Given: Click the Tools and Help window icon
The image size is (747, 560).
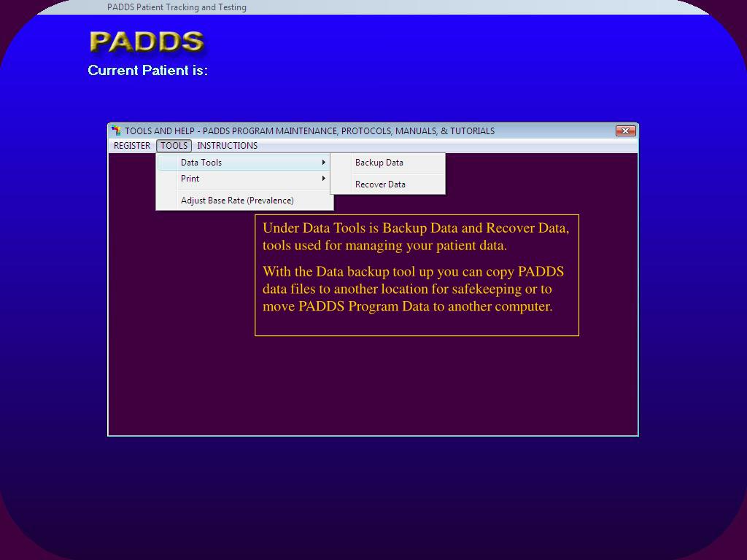Looking at the screenshot, I should click(x=116, y=131).
